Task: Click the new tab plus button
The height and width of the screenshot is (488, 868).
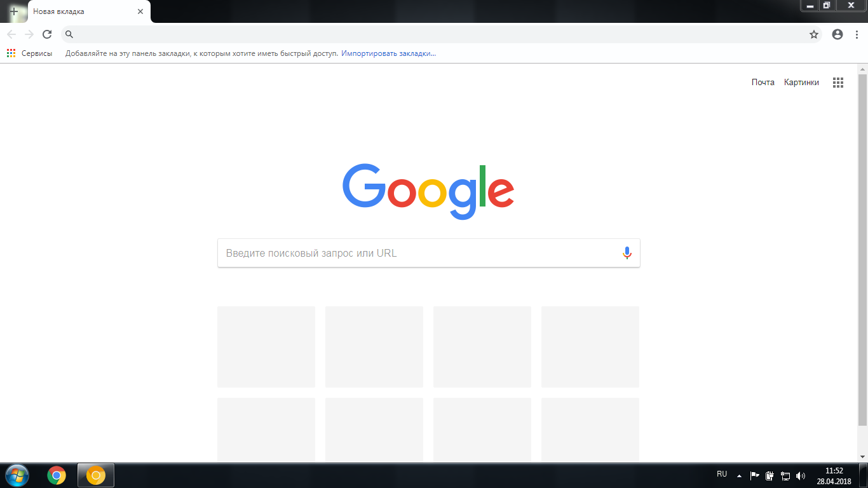Action: pos(14,11)
